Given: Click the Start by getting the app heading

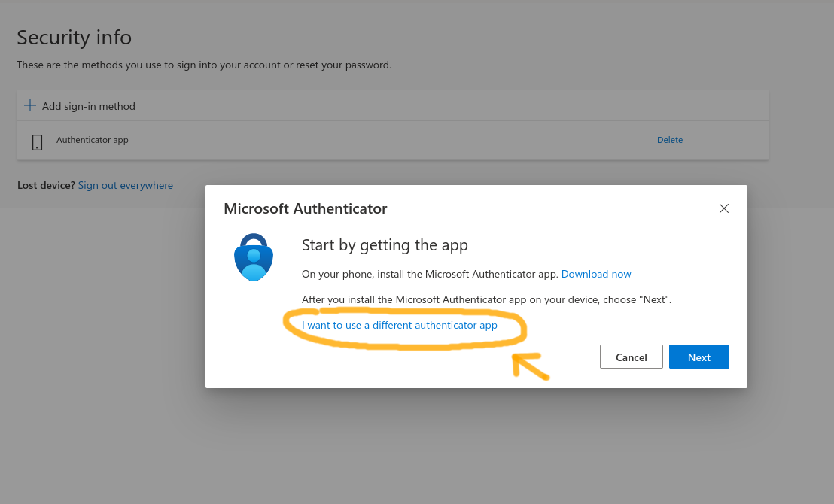Looking at the screenshot, I should (x=385, y=245).
